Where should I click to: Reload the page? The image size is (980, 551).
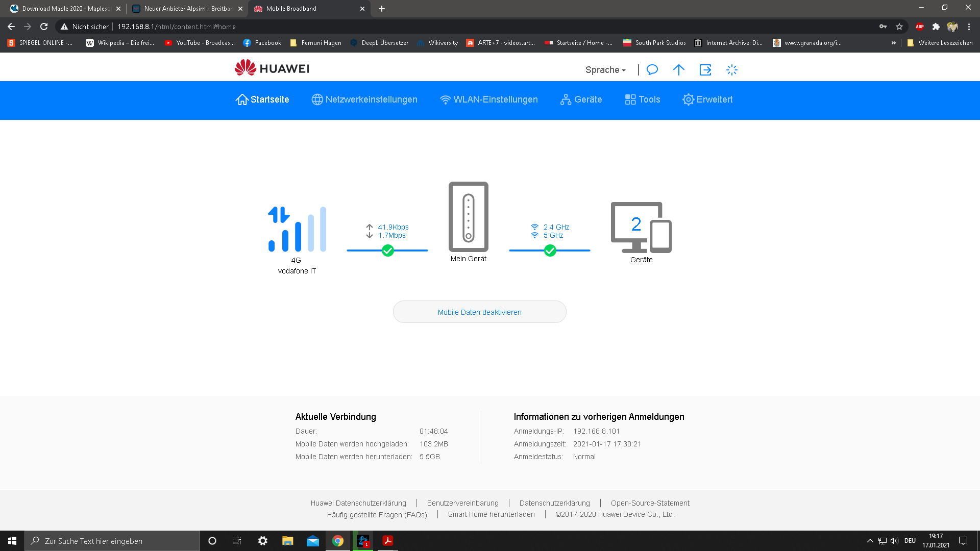click(x=44, y=27)
